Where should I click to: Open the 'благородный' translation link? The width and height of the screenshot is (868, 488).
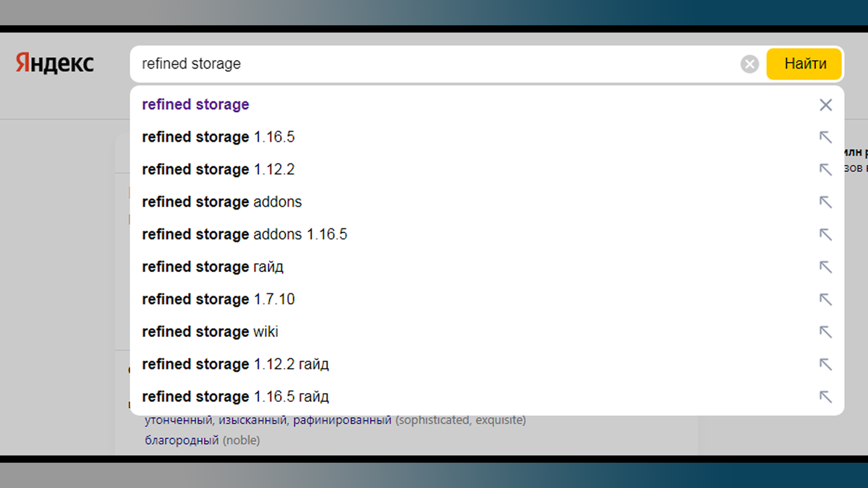(182, 440)
